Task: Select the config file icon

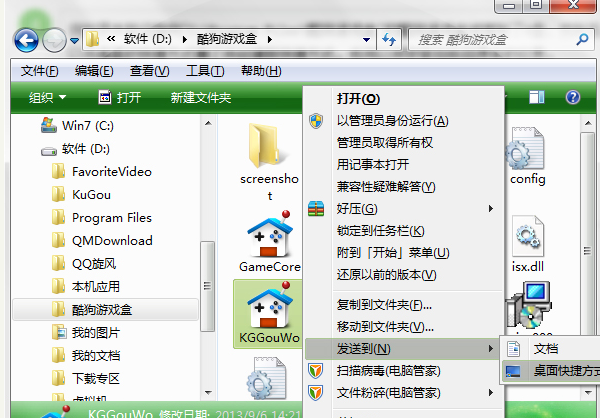Action: (526, 153)
